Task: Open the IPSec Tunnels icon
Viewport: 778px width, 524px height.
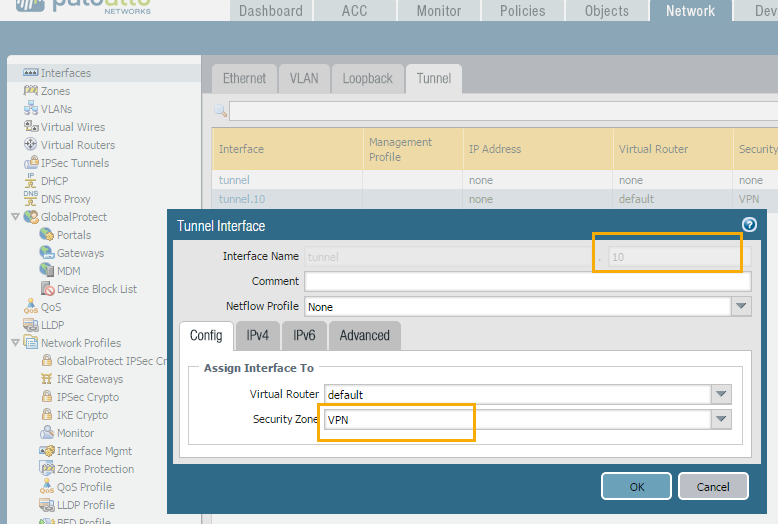Action: point(30,163)
